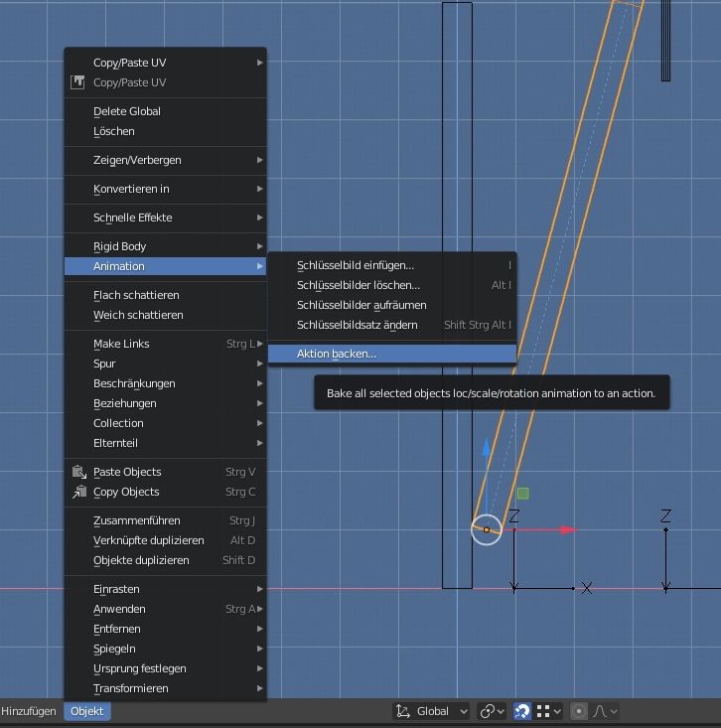Open Make Links submenu

(165, 344)
